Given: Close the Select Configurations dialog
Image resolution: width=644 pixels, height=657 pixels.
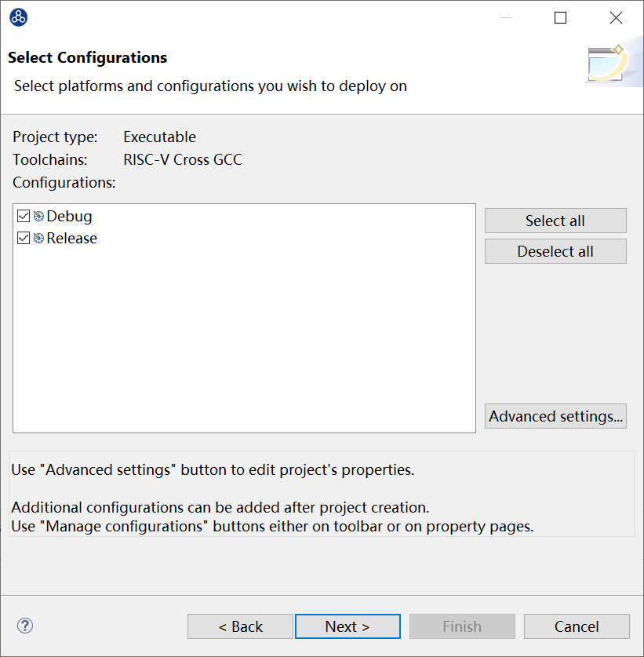Looking at the screenshot, I should 616,18.
